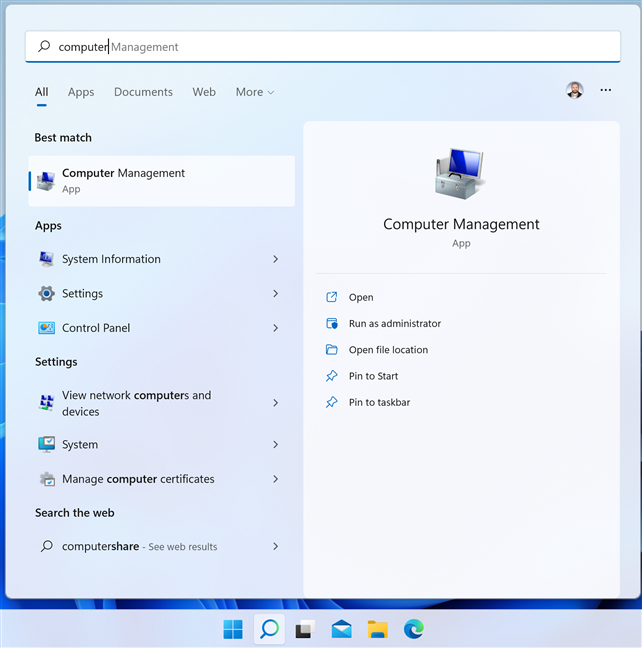
Task: Click the Computer Management best match icon
Action: point(45,181)
